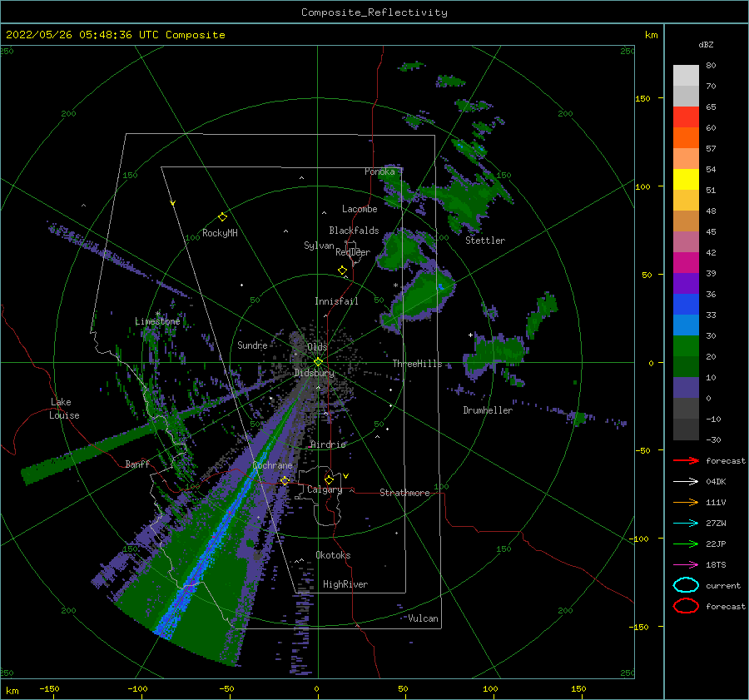Click the yellow diamond marker near RockyMH
749x700 pixels.
point(222,217)
